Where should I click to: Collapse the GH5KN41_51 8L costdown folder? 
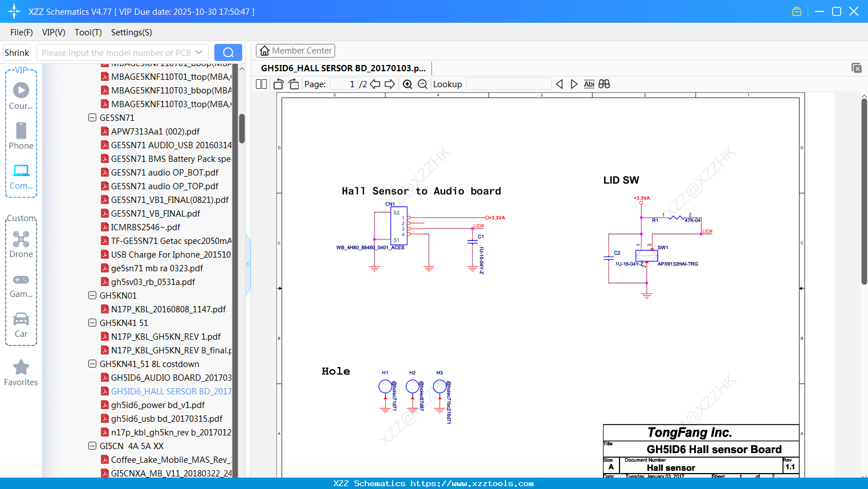pos(92,364)
